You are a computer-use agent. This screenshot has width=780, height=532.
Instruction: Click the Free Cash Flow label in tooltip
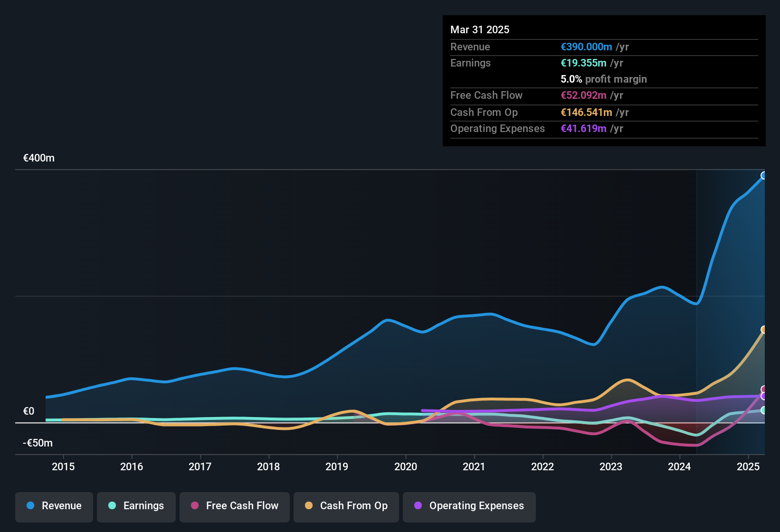(x=486, y=95)
